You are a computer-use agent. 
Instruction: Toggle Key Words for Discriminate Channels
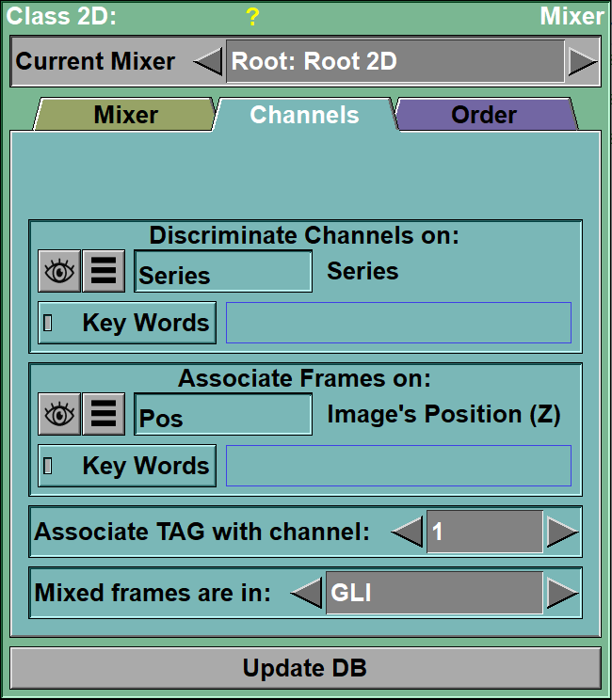127,323
